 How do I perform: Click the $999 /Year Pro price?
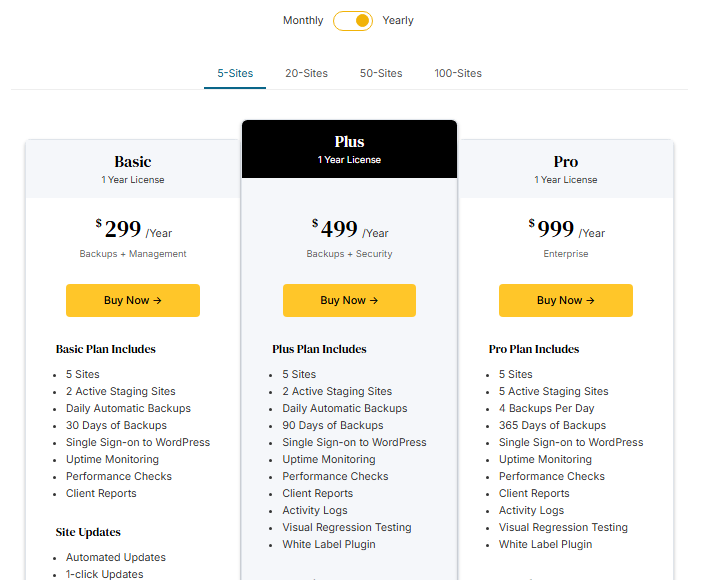(566, 230)
